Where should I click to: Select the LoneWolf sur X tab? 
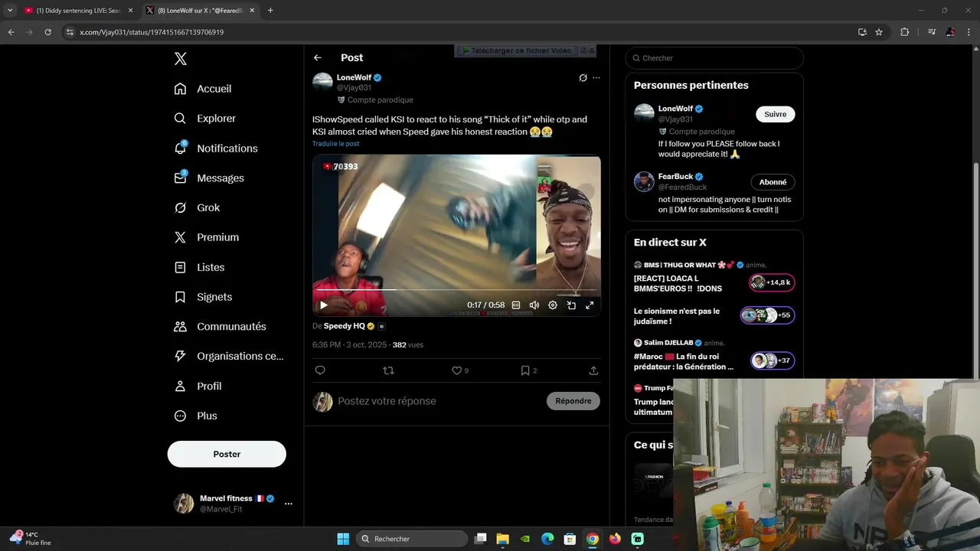pos(199,11)
